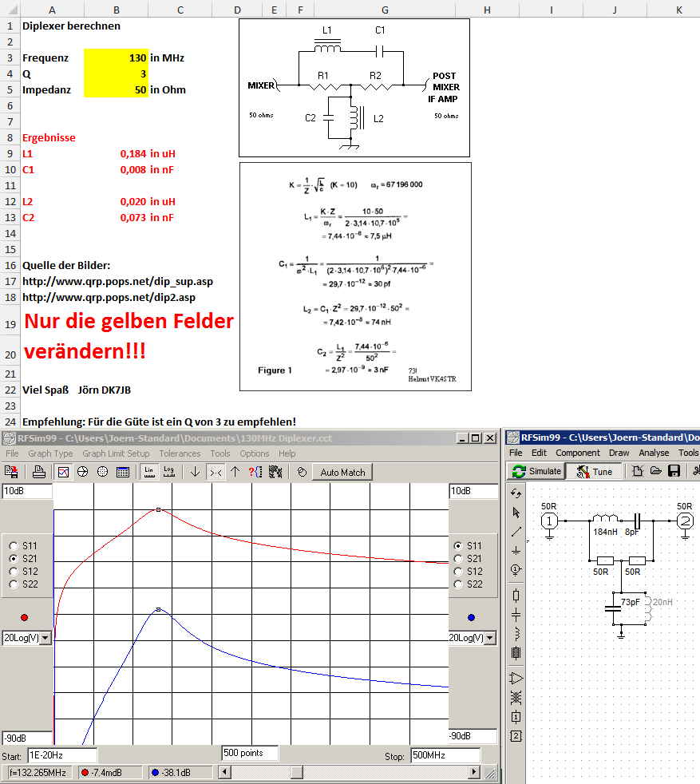
Task: Click the Tune button
Action: point(595,471)
